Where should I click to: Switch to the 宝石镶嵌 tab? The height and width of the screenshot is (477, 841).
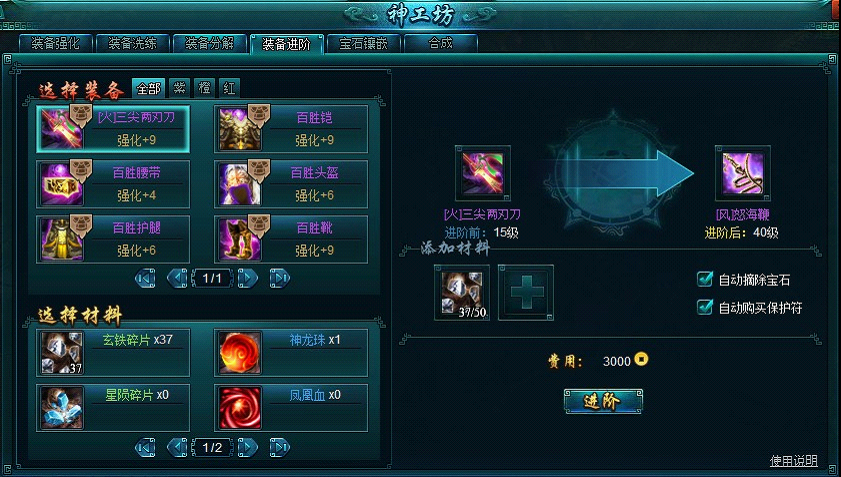point(363,43)
